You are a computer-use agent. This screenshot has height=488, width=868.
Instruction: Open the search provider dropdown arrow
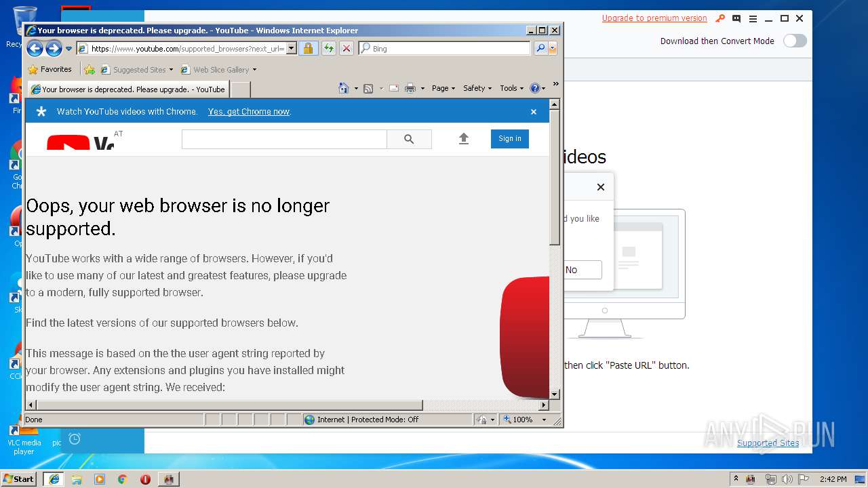553,48
